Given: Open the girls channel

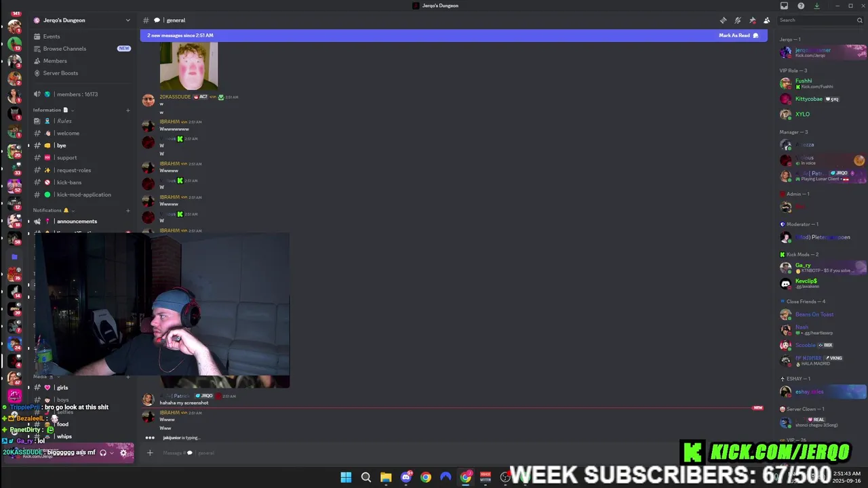Looking at the screenshot, I should pyautogui.click(x=82, y=388).
